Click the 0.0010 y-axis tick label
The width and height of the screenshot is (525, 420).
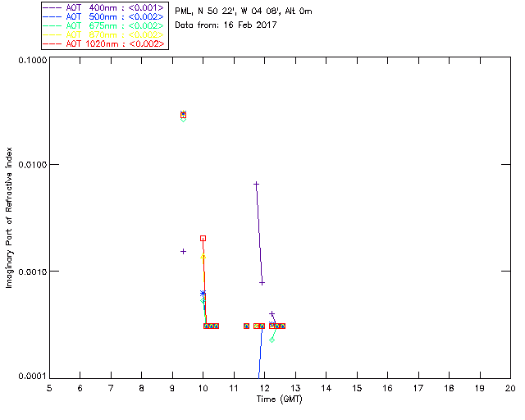pos(33,272)
